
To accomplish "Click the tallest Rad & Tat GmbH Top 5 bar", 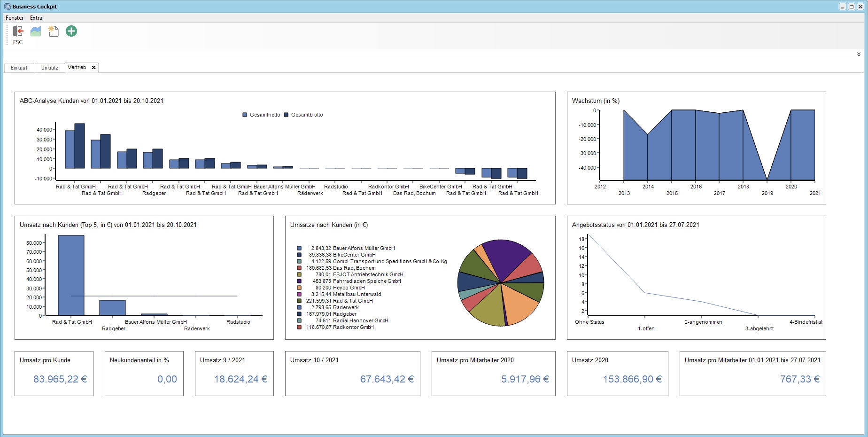I will tap(71, 275).
